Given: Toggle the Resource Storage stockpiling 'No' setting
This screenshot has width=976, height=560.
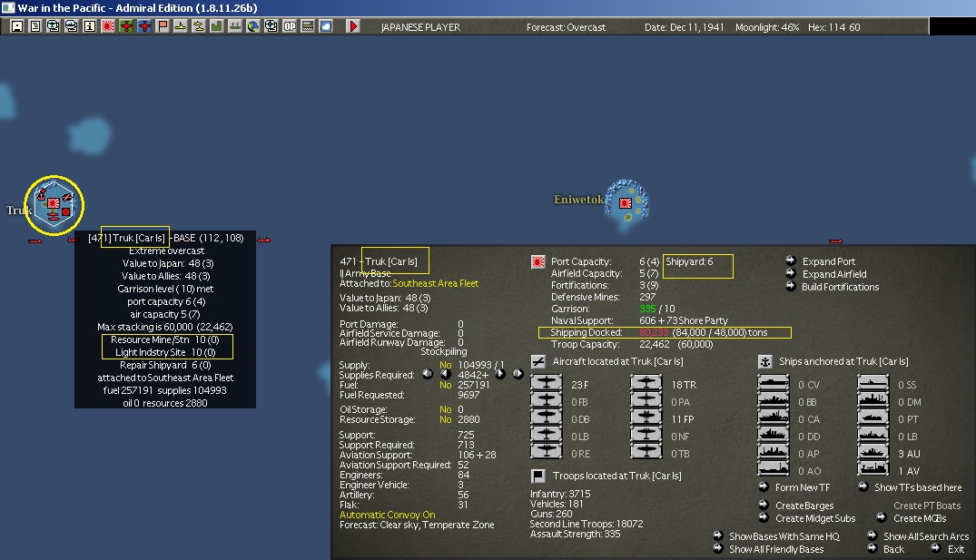Looking at the screenshot, I should pyautogui.click(x=445, y=419).
